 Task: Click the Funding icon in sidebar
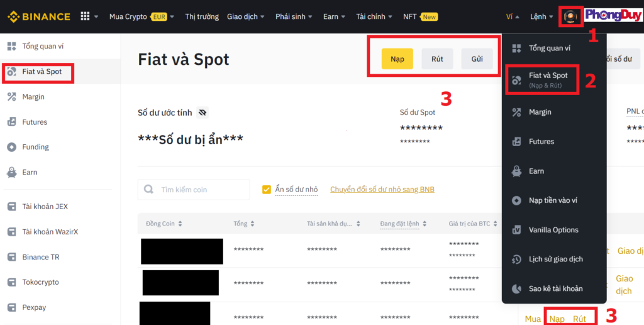(11, 147)
